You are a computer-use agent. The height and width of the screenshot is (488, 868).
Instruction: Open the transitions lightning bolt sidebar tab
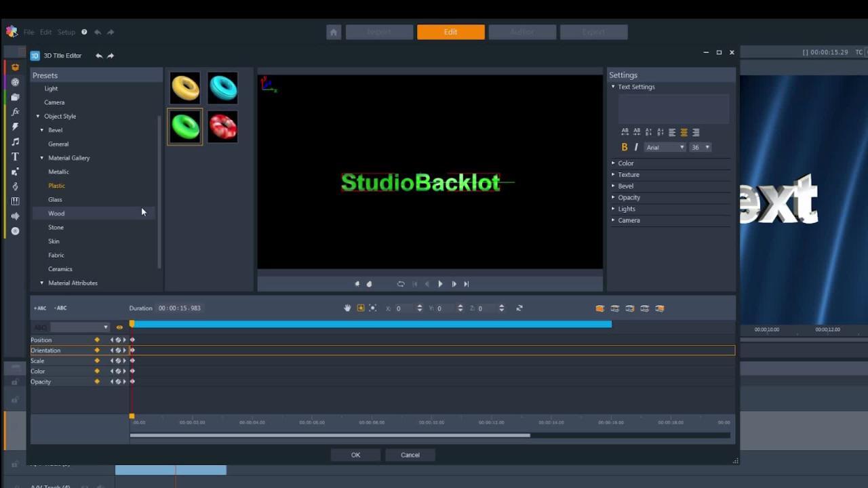(15, 127)
